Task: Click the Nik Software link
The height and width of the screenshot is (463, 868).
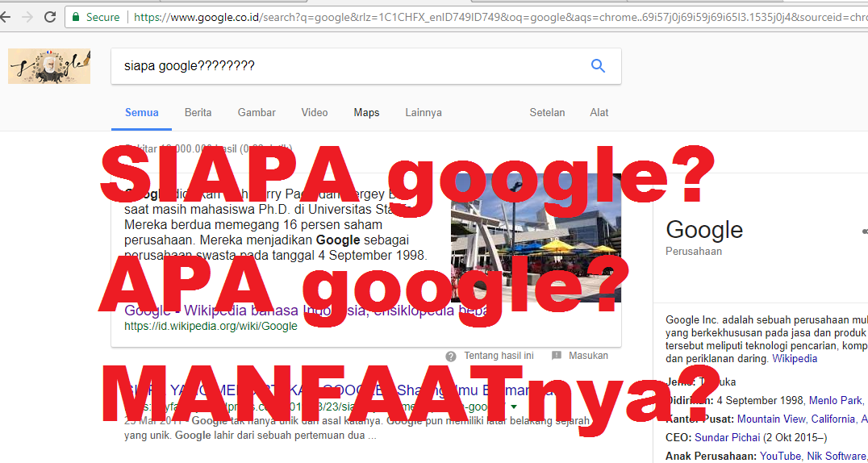Action: (x=835, y=457)
